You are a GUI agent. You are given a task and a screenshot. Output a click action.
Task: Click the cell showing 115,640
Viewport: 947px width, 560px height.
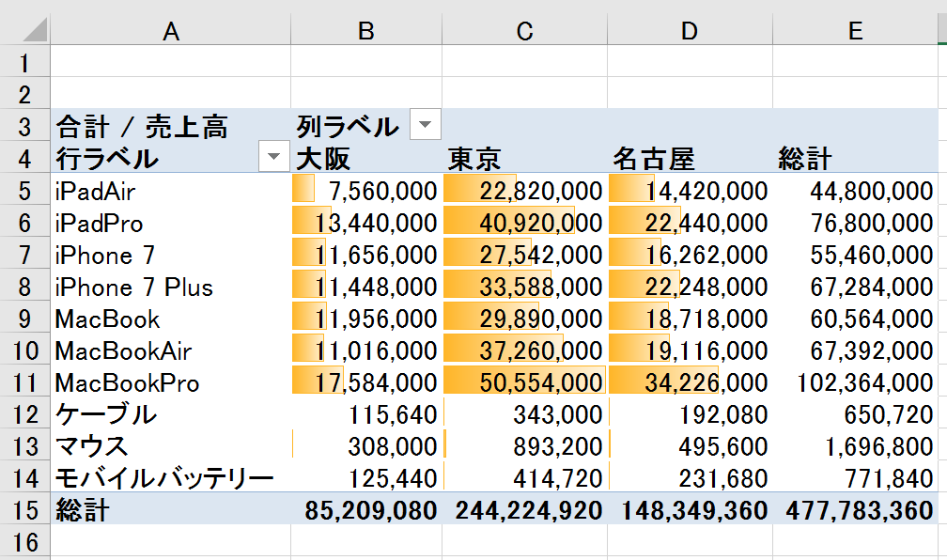(x=366, y=413)
